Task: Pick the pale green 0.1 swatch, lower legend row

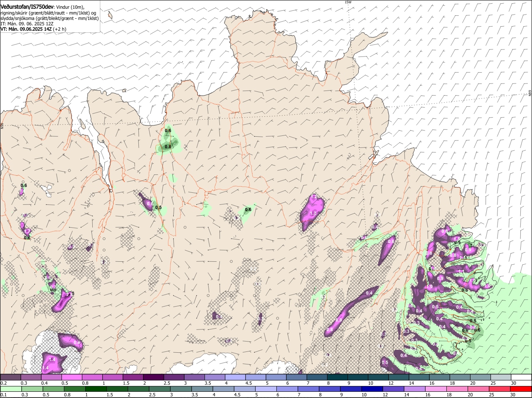Action: [x=11, y=389]
